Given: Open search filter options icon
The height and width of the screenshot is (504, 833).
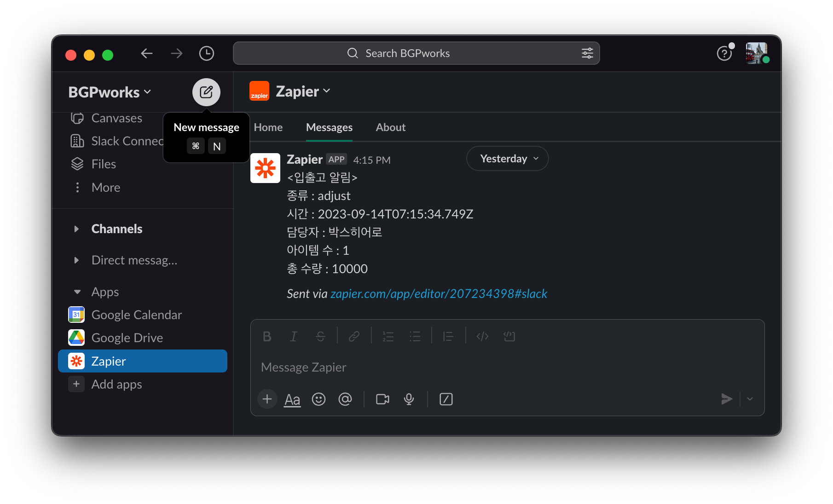Looking at the screenshot, I should [587, 53].
